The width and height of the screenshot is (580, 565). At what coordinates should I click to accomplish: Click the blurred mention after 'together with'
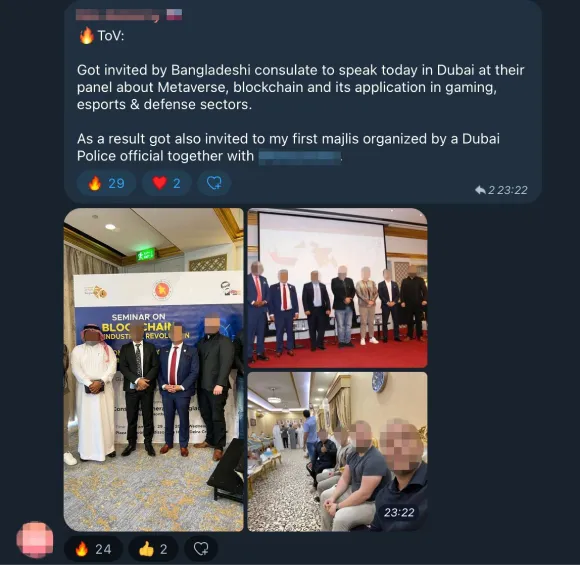pos(299,157)
